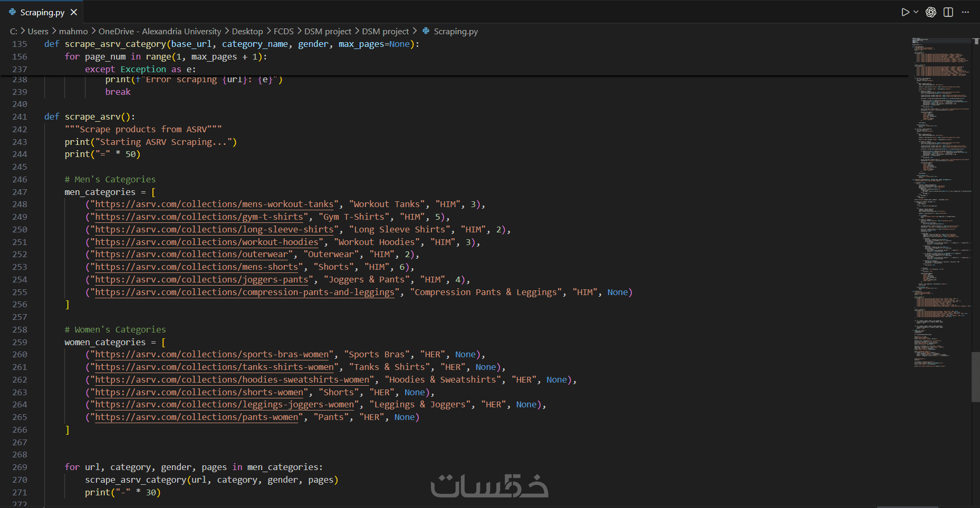Click the Python icon on the Scraping.py tab

(13, 12)
